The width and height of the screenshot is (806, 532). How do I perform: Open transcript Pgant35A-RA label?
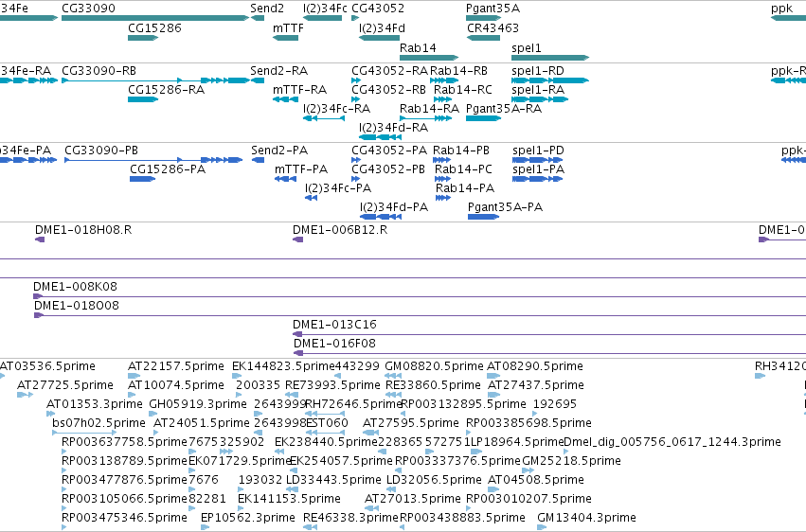click(x=504, y=108)
